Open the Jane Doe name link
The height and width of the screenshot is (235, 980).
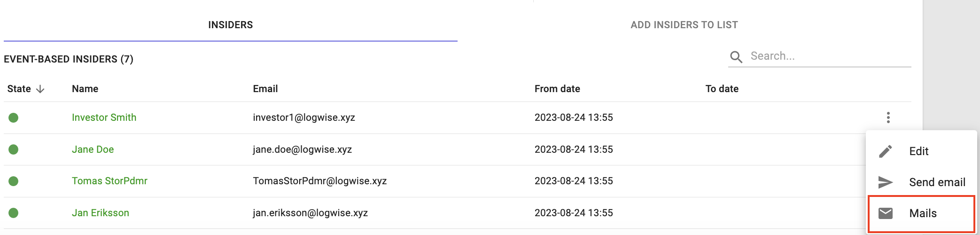click(x=93, y=149)
